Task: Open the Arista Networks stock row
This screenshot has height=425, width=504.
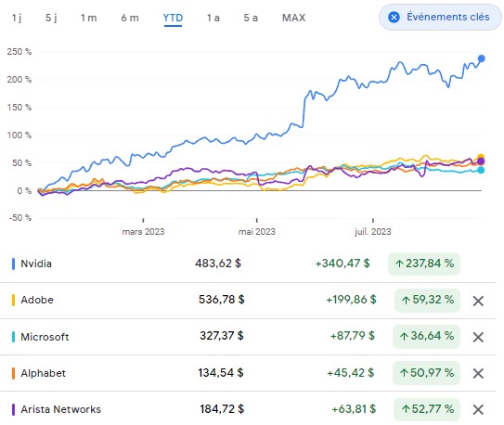Action: [x=248, y=408]
